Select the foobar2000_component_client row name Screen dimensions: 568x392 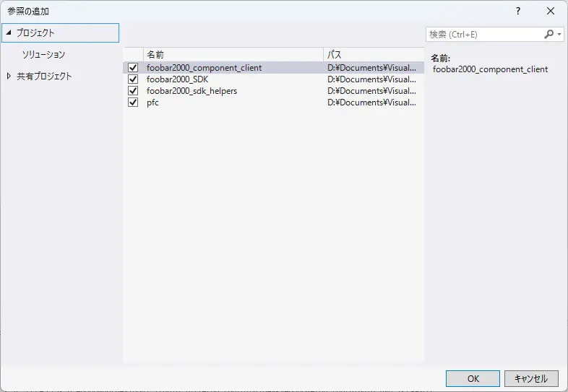tap(204, 68)
